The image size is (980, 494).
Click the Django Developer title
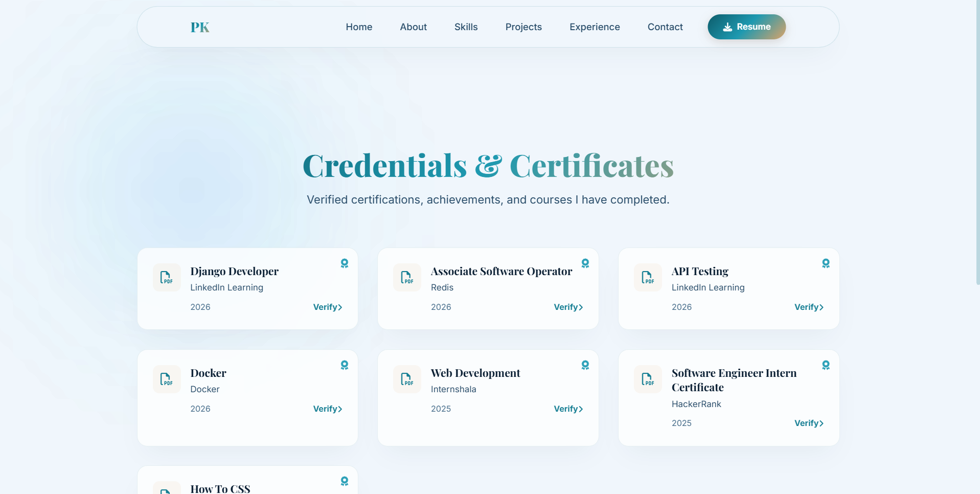234,271
